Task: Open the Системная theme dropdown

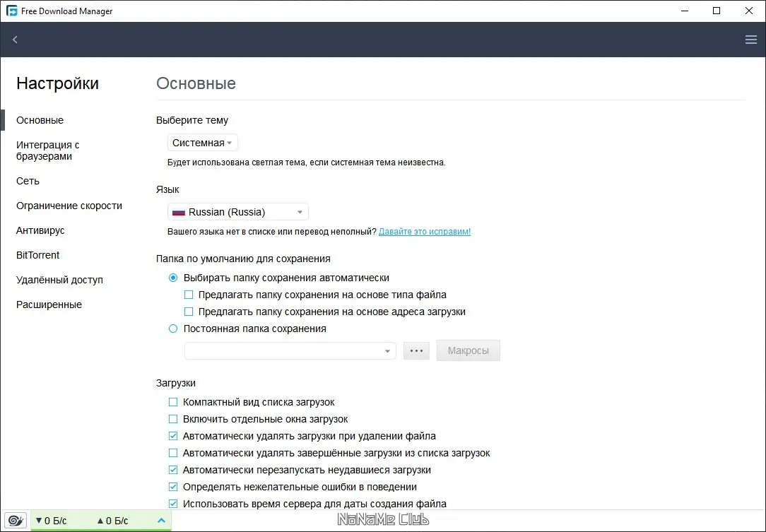Action: (x=202, y=143)
